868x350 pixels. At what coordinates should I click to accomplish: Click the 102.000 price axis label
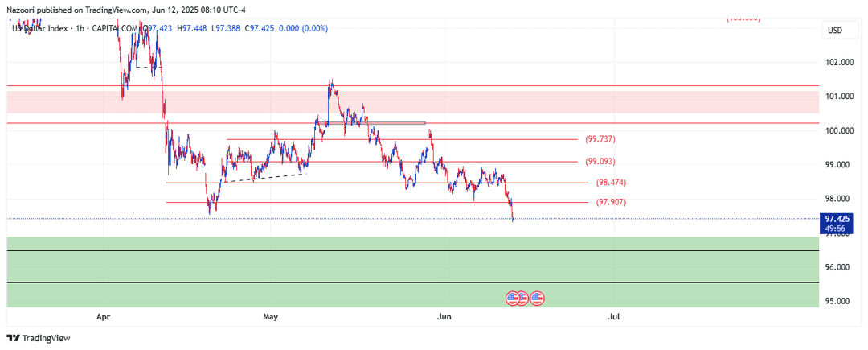[838, 62]
